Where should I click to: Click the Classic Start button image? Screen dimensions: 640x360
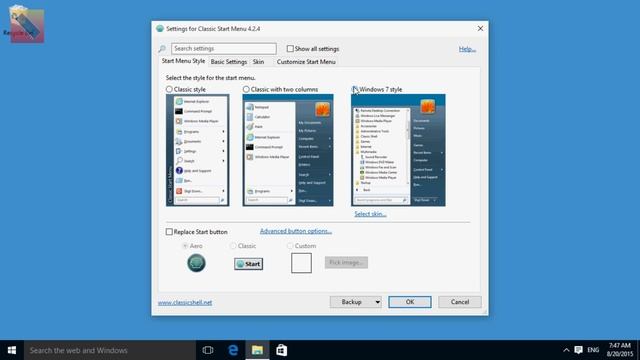click(x=249, y=264)
